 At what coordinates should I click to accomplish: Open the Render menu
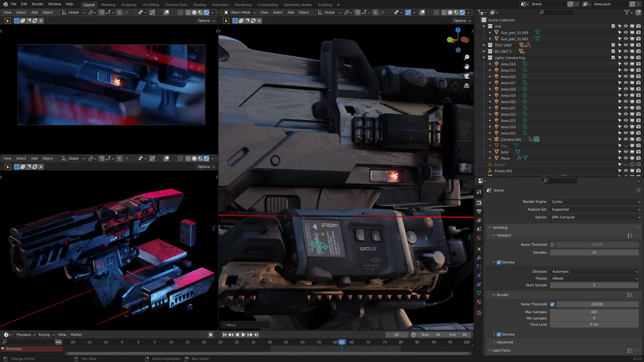pos(38,4)
